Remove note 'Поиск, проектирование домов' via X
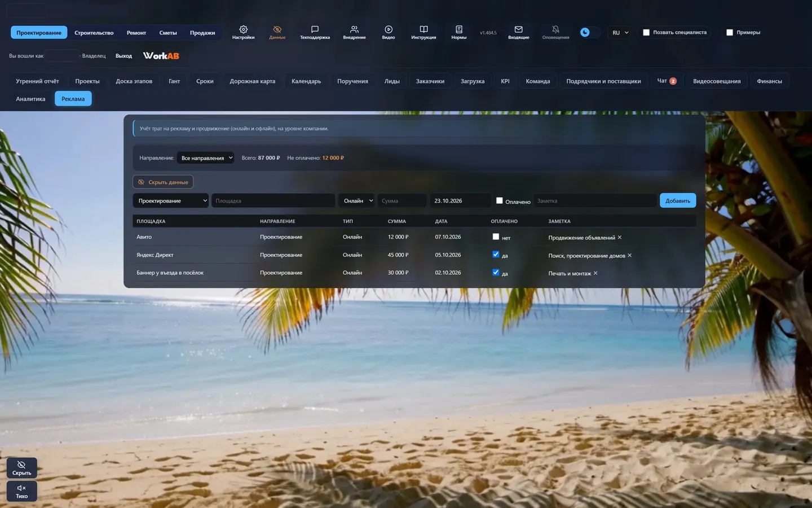 pyautogui.click(x=630, y=255)
